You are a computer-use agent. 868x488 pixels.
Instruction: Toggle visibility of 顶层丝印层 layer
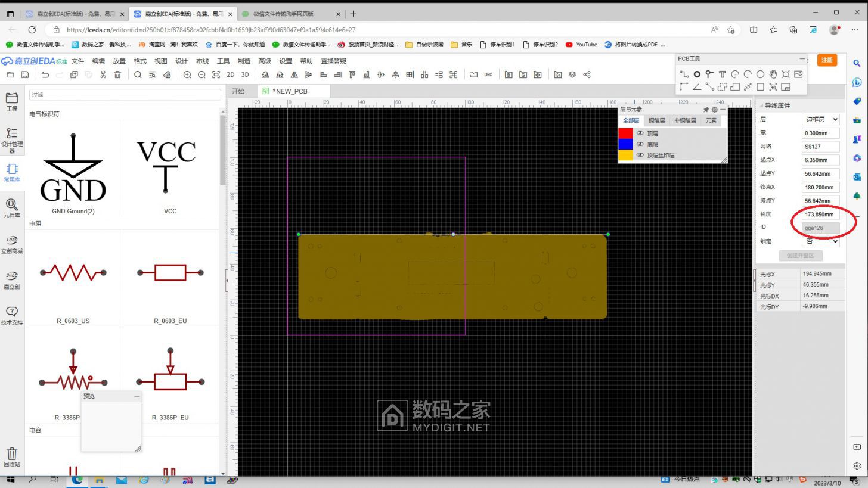click(x=640, y=155)
